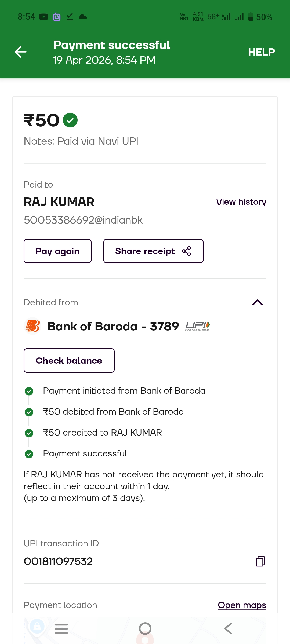The height and width of the screenshot is (644, 290).
Task: Tap the recipient UPI ID 50053386692@indianbk
Action: click(83, 220)
